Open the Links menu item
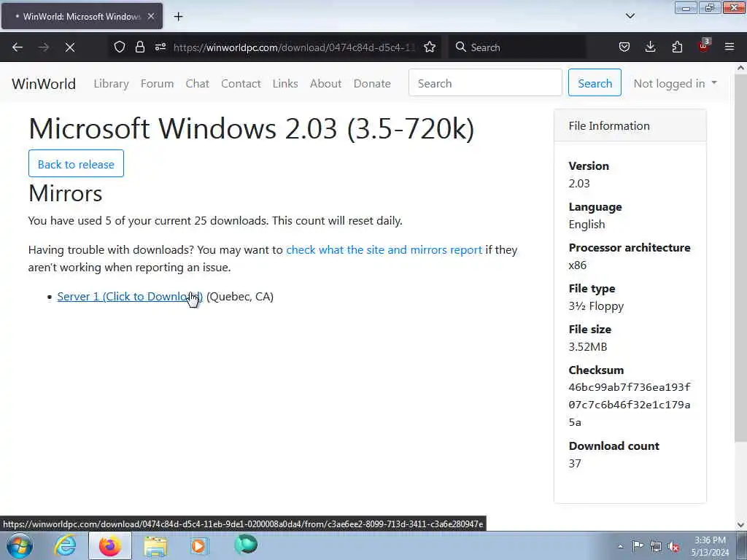 tap(285, 84)
